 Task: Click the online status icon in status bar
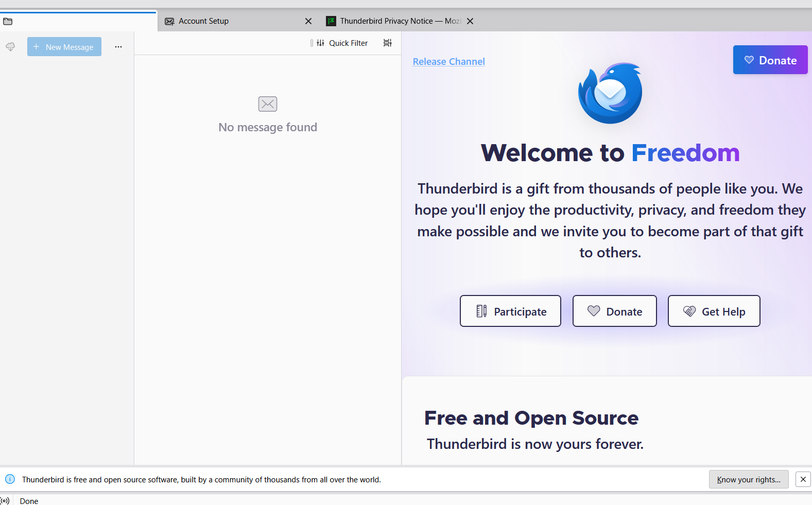click(5, 501)
